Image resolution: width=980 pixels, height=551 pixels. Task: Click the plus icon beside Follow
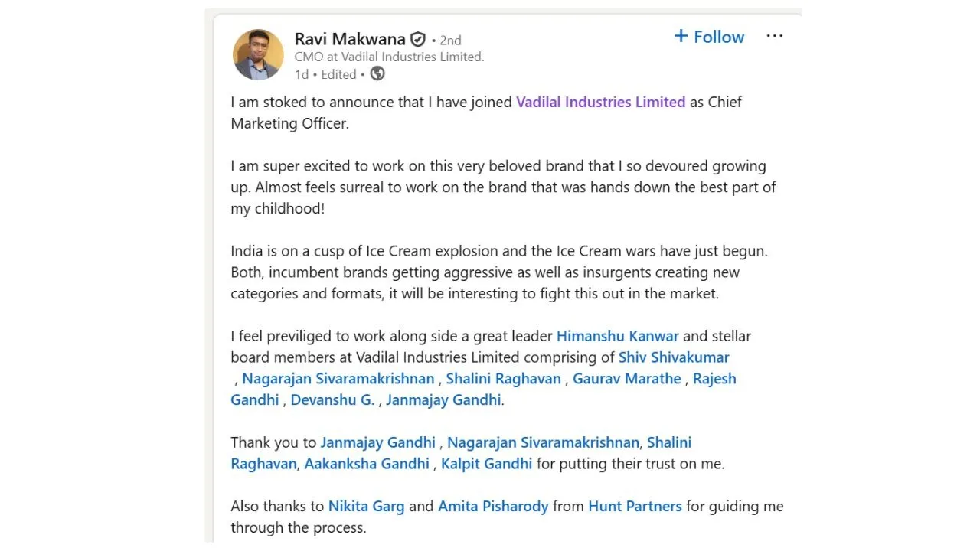[x=681, y=37]
